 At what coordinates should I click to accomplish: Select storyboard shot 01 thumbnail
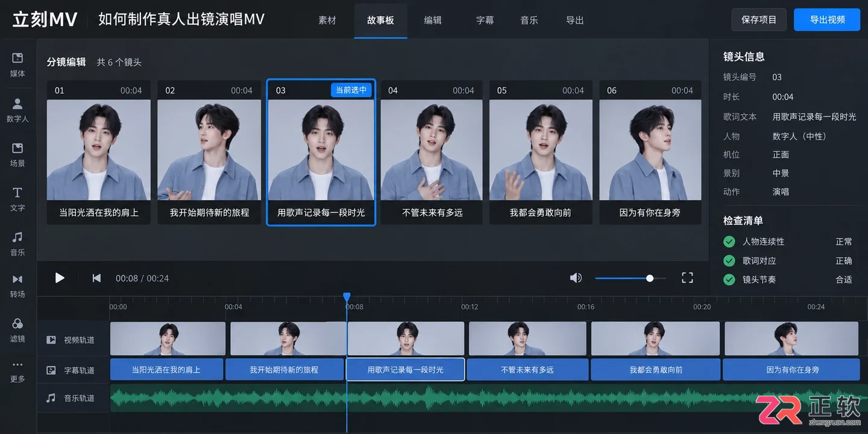[x=99, y=149]
